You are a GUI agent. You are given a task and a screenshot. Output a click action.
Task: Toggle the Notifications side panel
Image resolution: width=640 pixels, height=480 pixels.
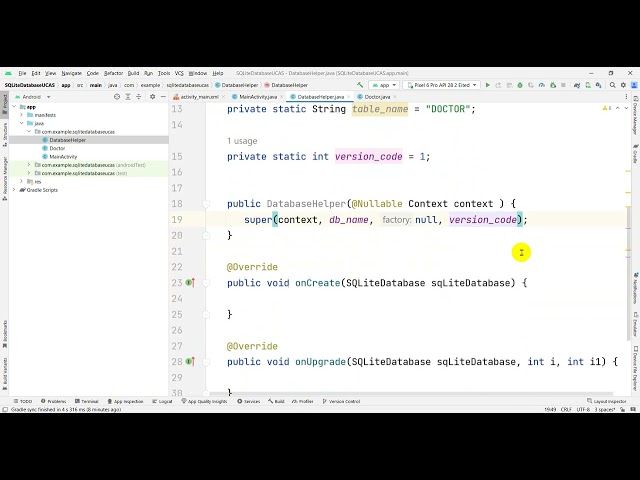[635, 288]
